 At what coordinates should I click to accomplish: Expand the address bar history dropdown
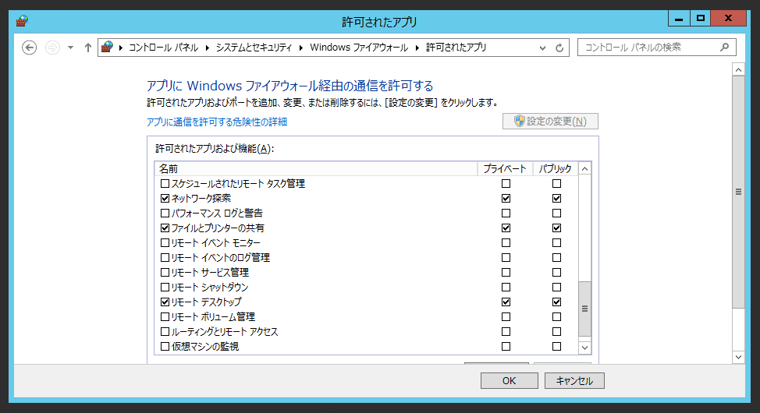coord(542,48)
